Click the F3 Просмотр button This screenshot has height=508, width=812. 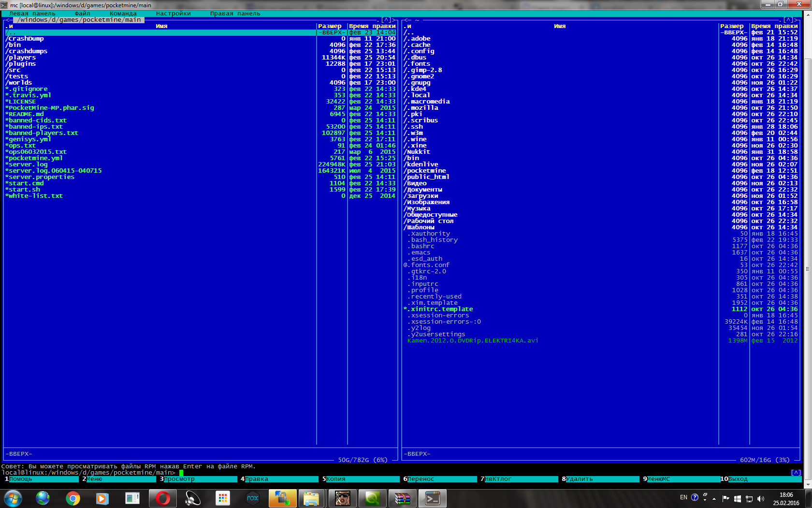pyautogui.click(x=199, y=479)
